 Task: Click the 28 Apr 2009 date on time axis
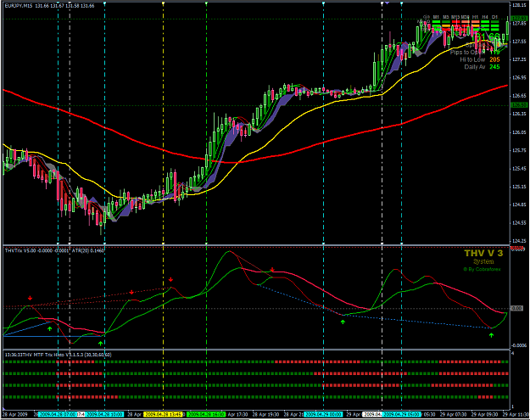pos(15,414)
